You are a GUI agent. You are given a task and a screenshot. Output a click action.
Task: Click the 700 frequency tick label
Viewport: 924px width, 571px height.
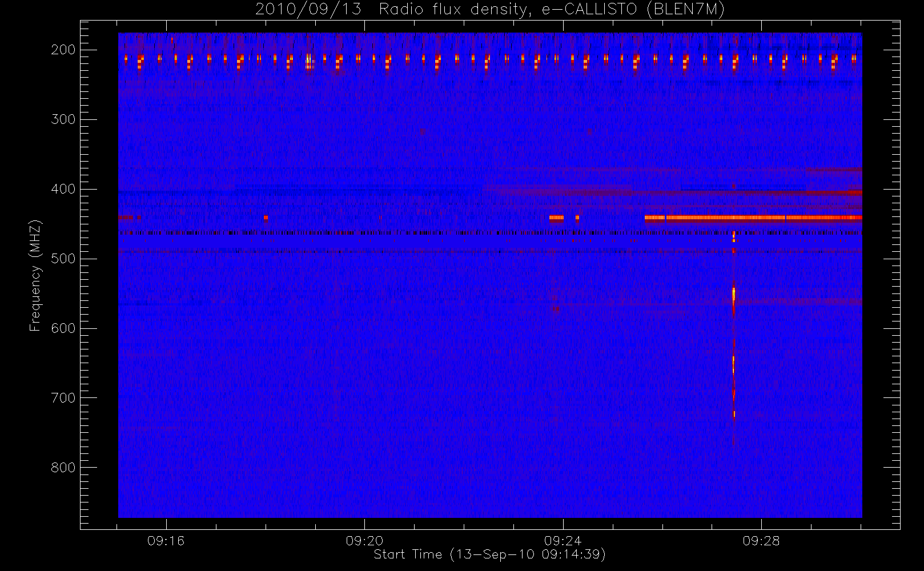point(63,398)
